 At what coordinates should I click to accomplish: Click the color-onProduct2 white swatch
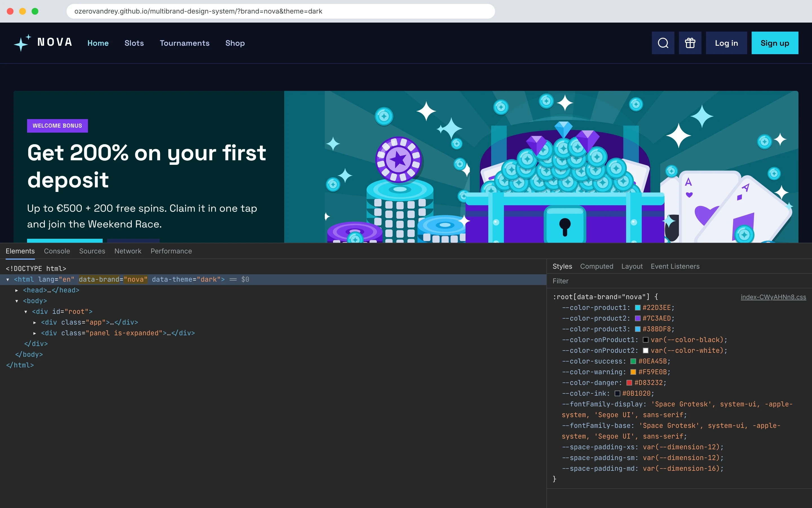[x=645, y=351]
